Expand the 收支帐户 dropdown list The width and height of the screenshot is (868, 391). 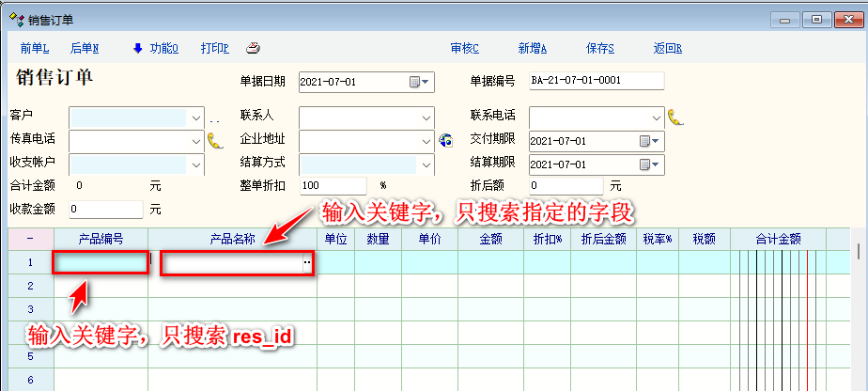pos(196,164)
